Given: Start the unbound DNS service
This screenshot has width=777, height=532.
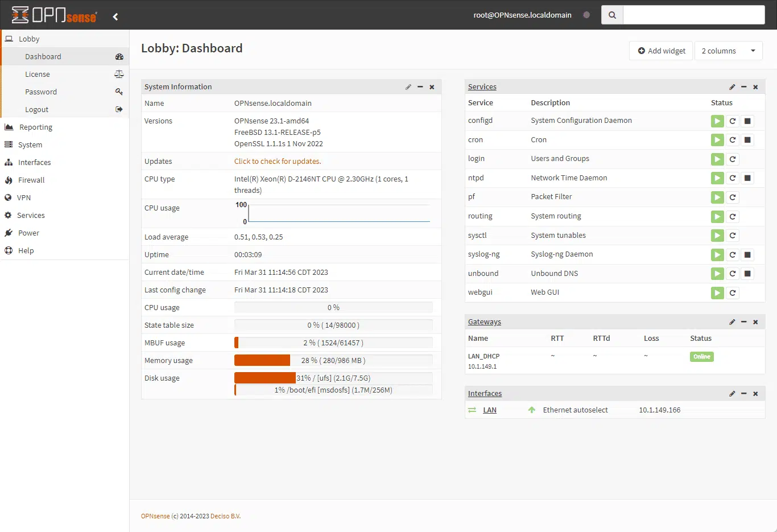Looking at the screenshot, I should 717,274.
